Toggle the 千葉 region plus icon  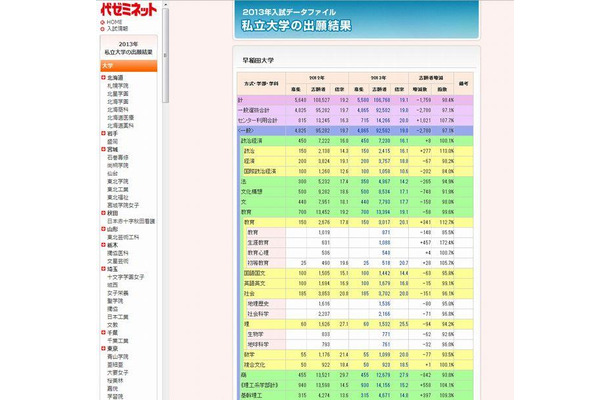[103, 332]
